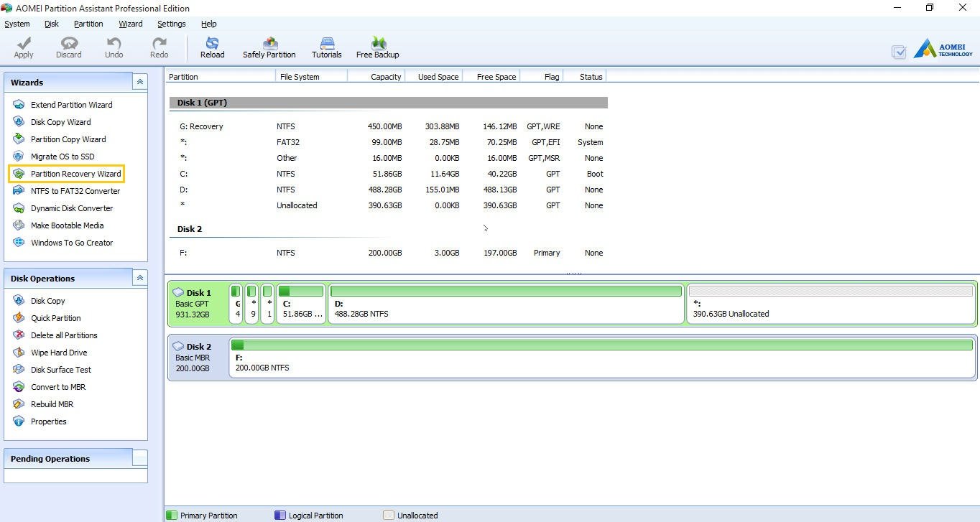Collapse the Wizards panel
The width and height of the screenshot is (980, 522).
(x=140, y=82)
